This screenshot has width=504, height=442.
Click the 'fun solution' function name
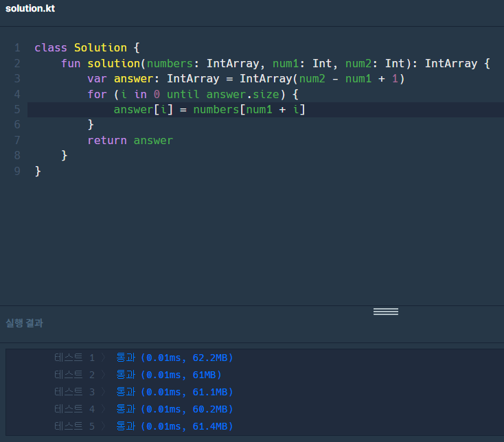(114, 64)
